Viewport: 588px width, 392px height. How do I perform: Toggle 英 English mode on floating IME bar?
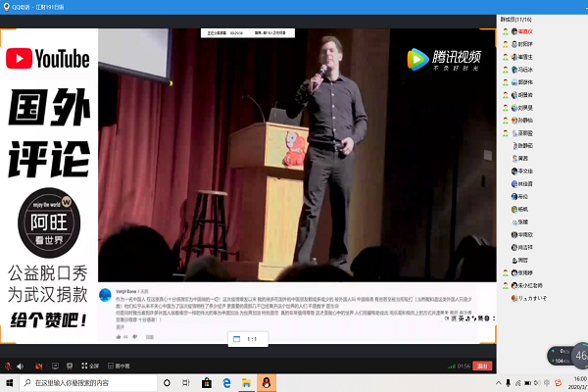(461, 318)
